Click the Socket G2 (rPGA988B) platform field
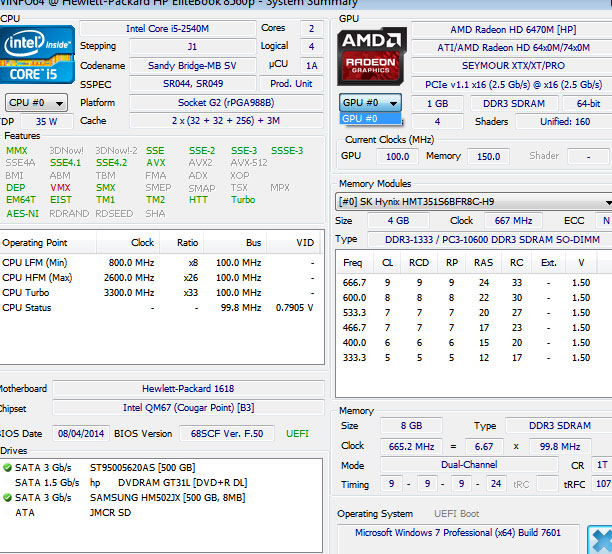The width and height of the screenshot is (612, 554). [226, 103]
